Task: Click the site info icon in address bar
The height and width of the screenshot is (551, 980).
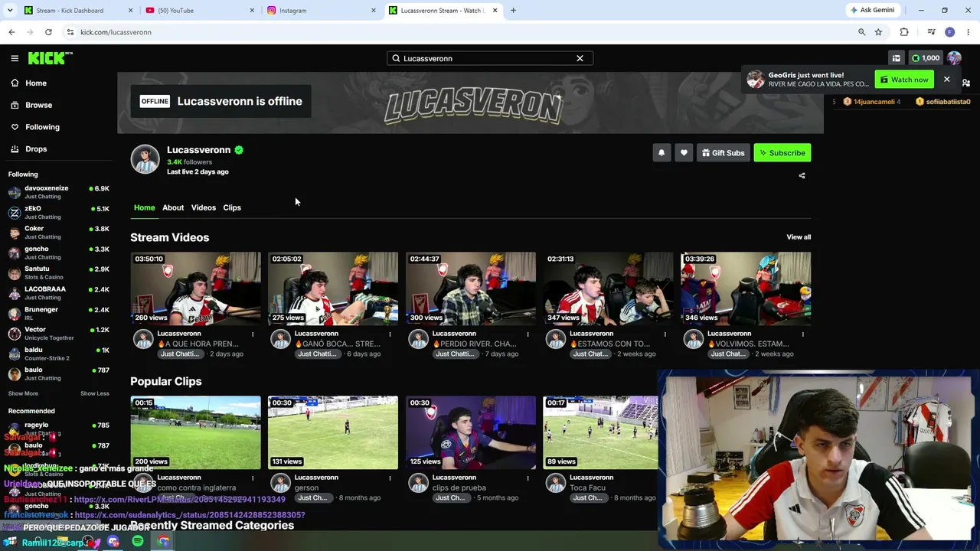Action: pyautogui.click(x=70, y=32)
